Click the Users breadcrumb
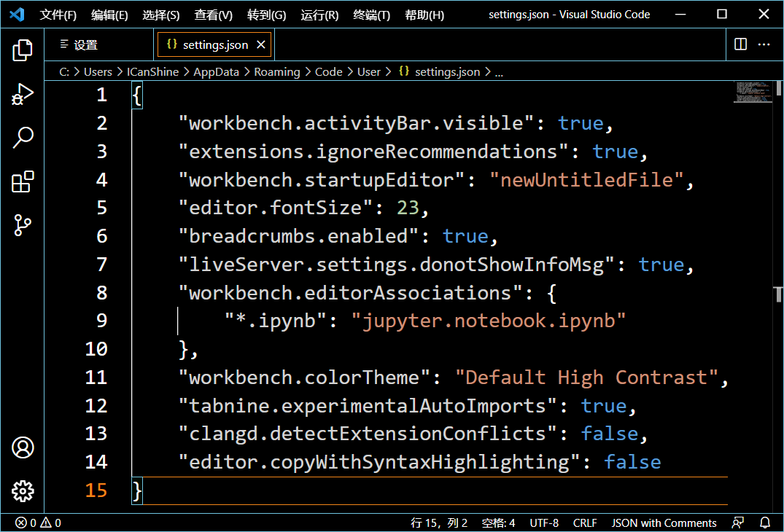This screenshot has width=784, height=532. pyautogui.click(x=98, y=72)
